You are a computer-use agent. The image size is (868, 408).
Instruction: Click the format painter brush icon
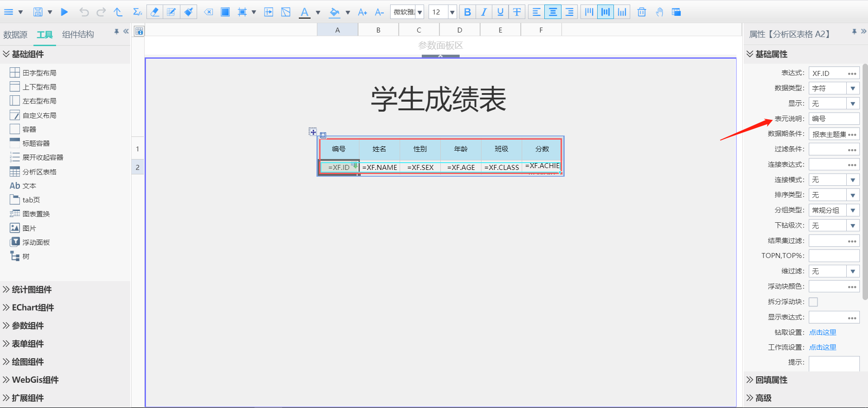tap(189, 12)
